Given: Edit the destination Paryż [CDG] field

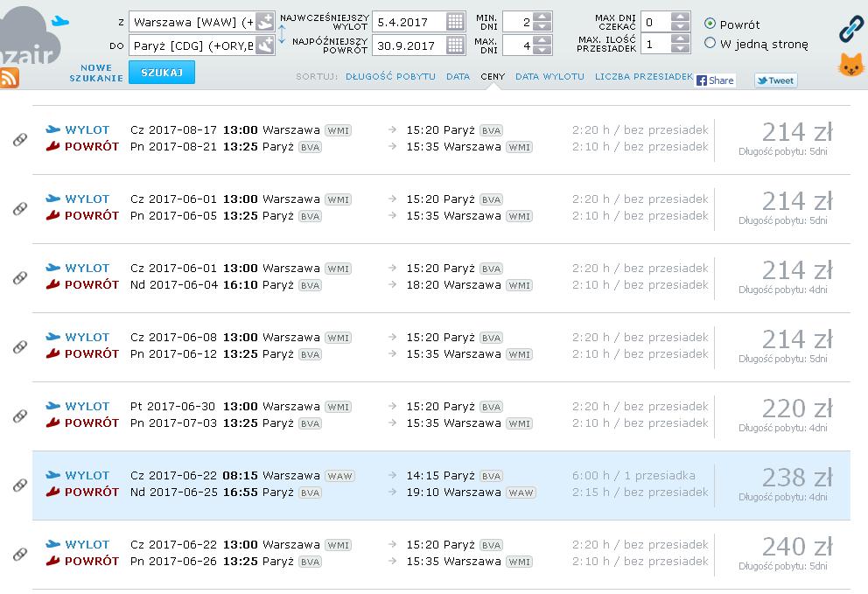Looking at the screenshot, I should (192, 45).
